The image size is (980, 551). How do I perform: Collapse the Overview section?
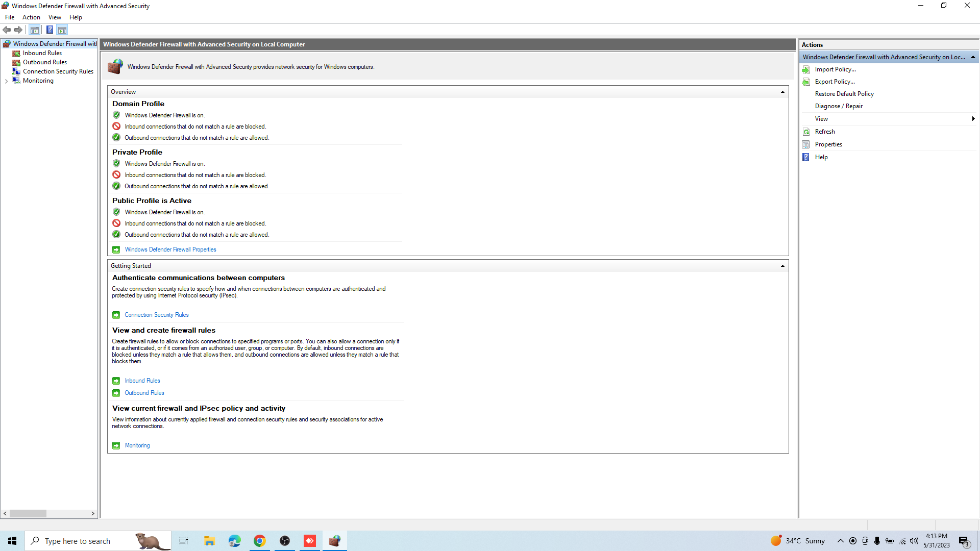[782, 92]
